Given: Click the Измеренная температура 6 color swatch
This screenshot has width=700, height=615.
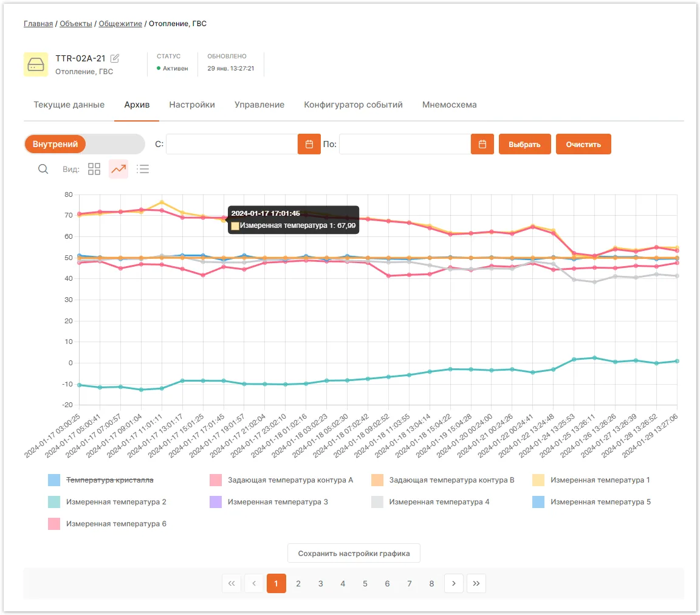Looking at the screenshot, I should pyautogui.click(x=54, y=524).
